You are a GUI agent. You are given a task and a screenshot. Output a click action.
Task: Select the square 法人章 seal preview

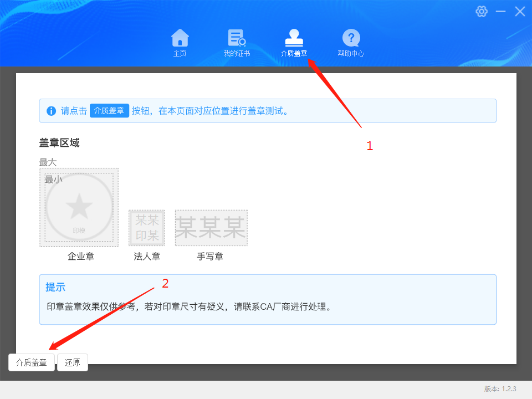(x=147, y=228)
